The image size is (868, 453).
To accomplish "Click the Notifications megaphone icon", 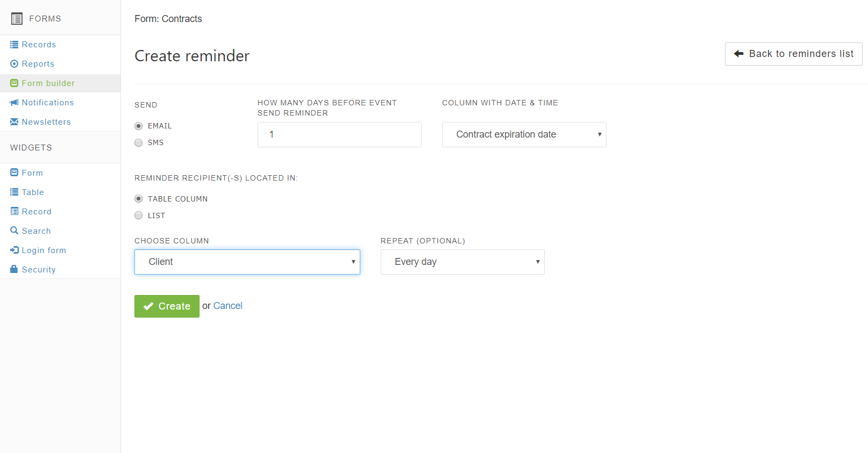I will [14, 103].
